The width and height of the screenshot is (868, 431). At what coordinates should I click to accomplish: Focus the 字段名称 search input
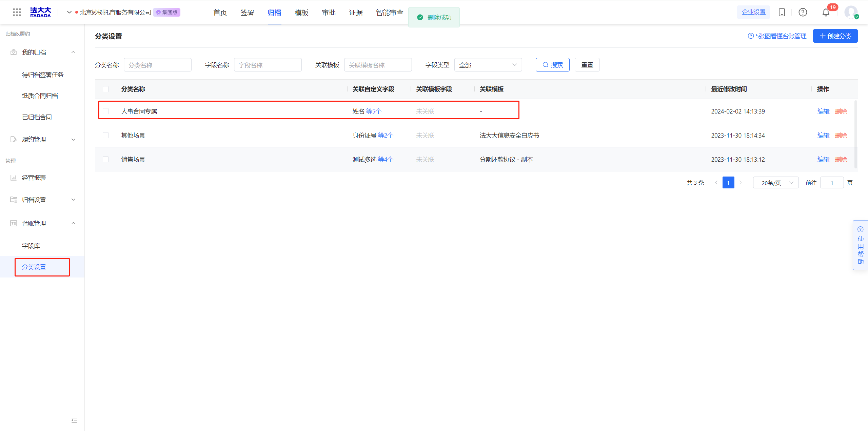click(268, 65)
